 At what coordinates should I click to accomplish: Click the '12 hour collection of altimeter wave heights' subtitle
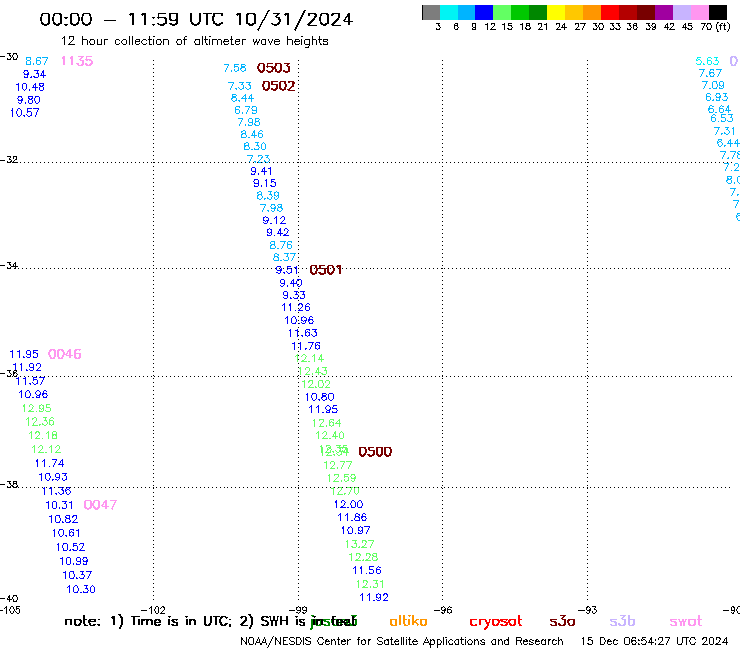pyautogui.click(x=194, y=41)
